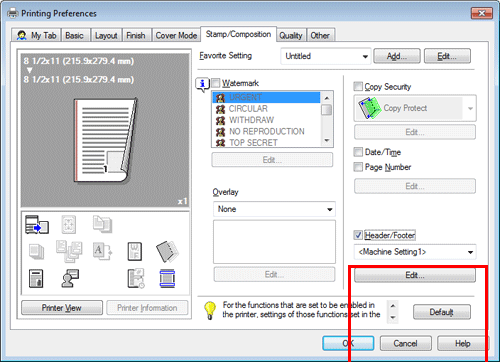Screen dimensions: 500x362
Task: Click watermark list scroll up arrow
Action: click(x=327, y=98)
